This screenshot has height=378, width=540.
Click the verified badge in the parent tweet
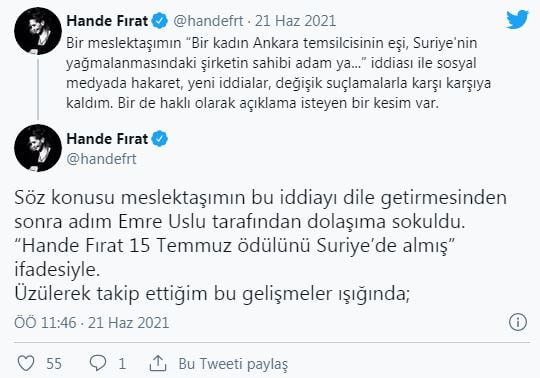coord(160,21)
